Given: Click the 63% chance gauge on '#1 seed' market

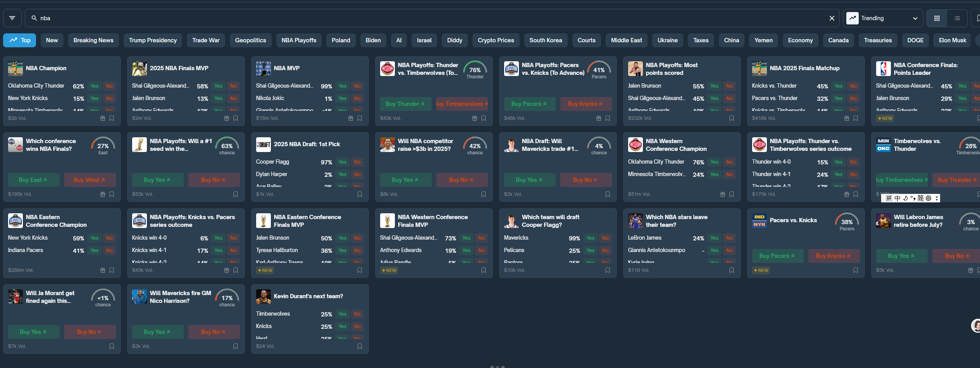Looking at the screenshot, I should point(227,146).
